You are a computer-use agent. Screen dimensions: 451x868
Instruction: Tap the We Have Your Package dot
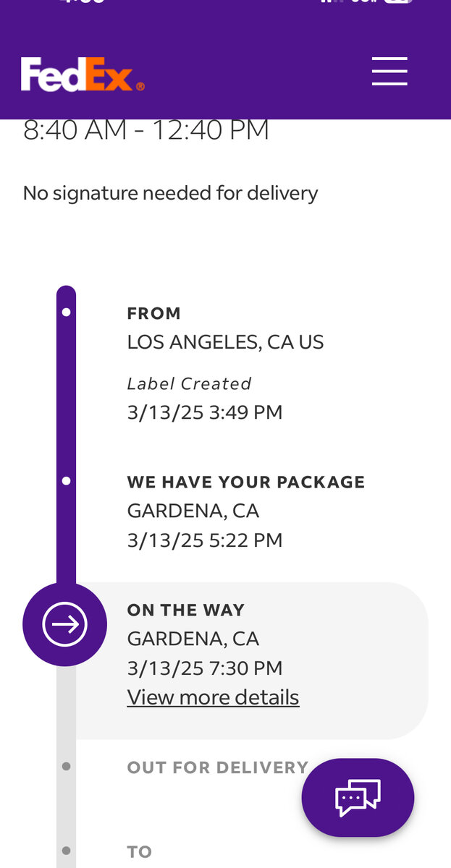(x=67, y=481)
